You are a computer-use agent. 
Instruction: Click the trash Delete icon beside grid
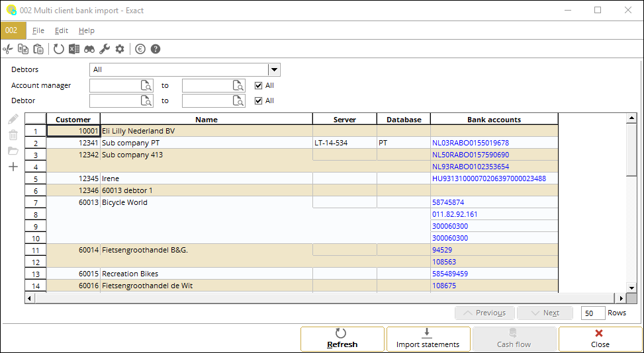(13, 135)
